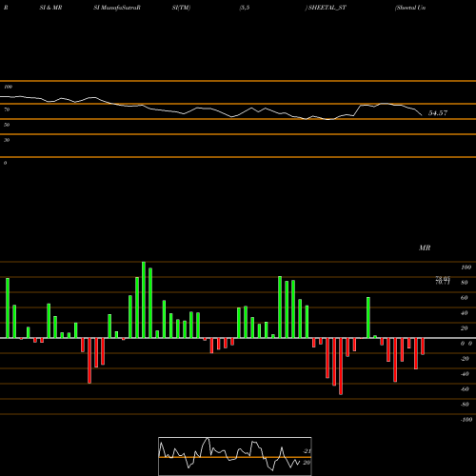
Task: Click the overlapping 78.05 / 70.71 value text
Action: (x=443, y=280)
